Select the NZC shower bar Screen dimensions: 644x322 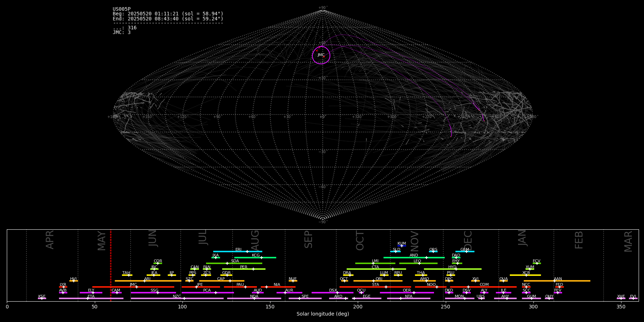point(177,298)
